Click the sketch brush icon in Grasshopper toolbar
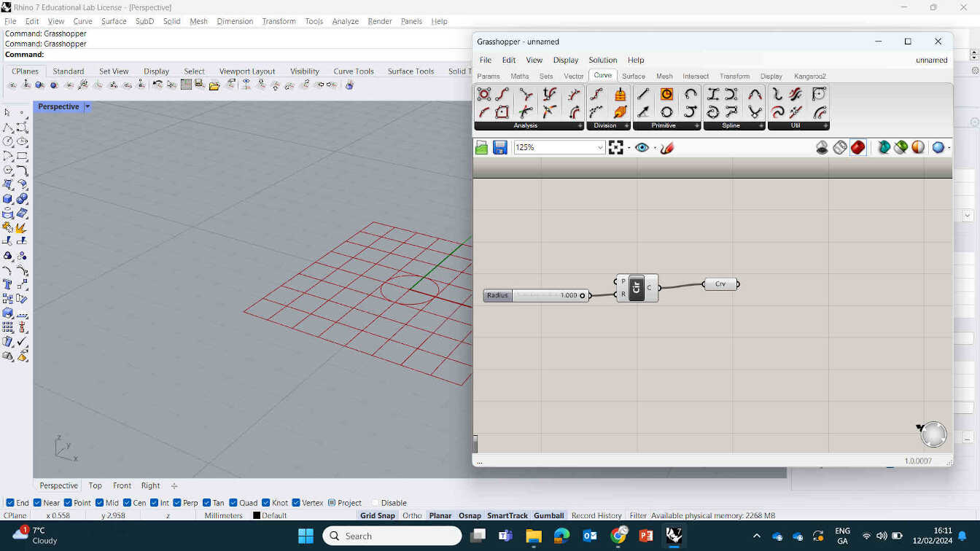 (x=666, y=148)
